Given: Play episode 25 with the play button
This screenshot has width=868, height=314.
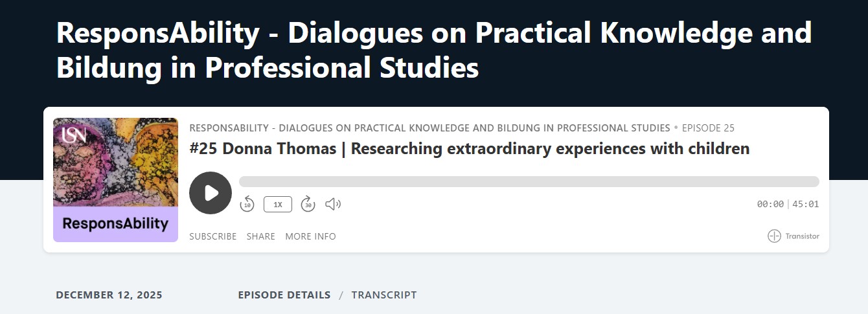Looking at the screenshot, I should pos(211,193).
